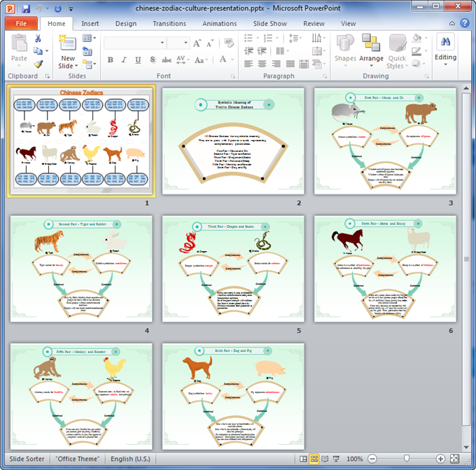Open Quick Styles gallery
Screen dimensions: 476x470
click(397, 43)
